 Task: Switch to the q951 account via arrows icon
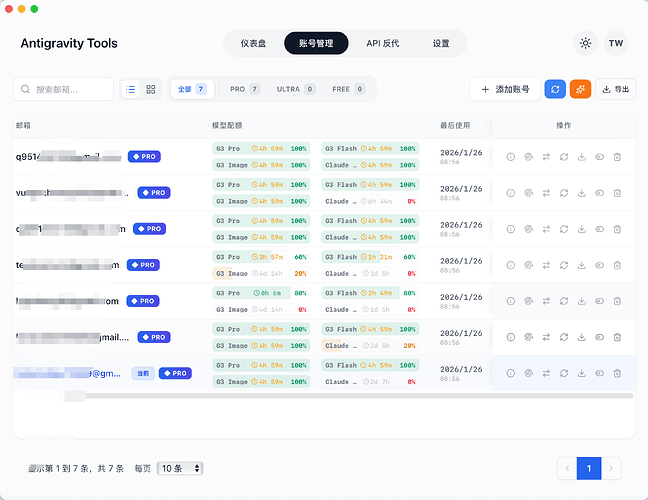coord(546,157)
